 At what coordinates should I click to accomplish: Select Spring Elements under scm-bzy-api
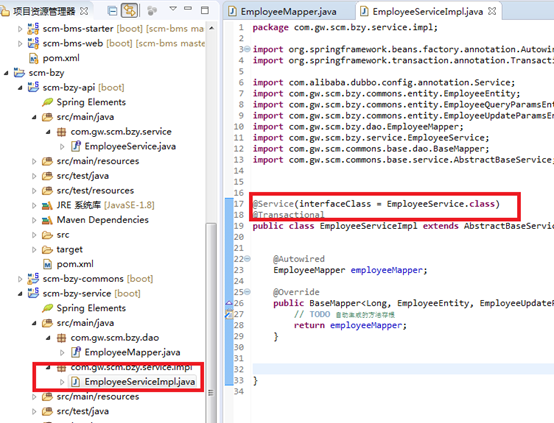[91, 102]
